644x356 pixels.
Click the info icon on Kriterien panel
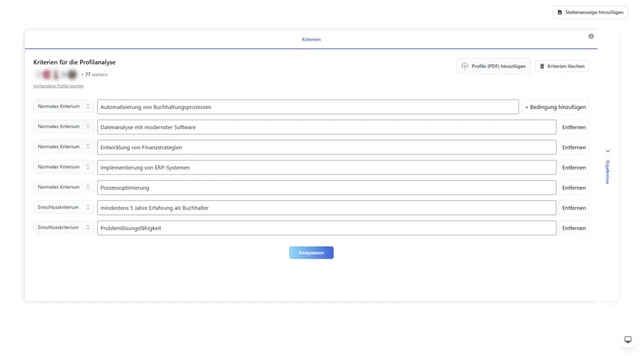click(591, 36)
